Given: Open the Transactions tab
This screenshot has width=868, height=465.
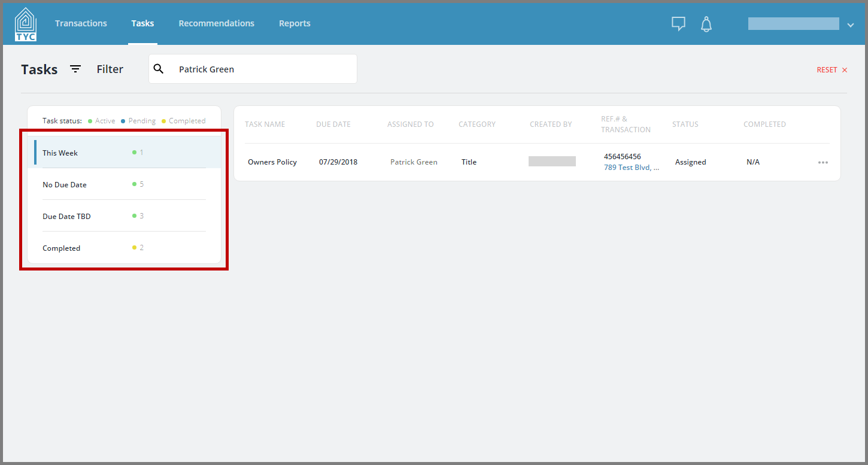Looking at the screenshot, I should pyautogui.click(x=81, y=23).
